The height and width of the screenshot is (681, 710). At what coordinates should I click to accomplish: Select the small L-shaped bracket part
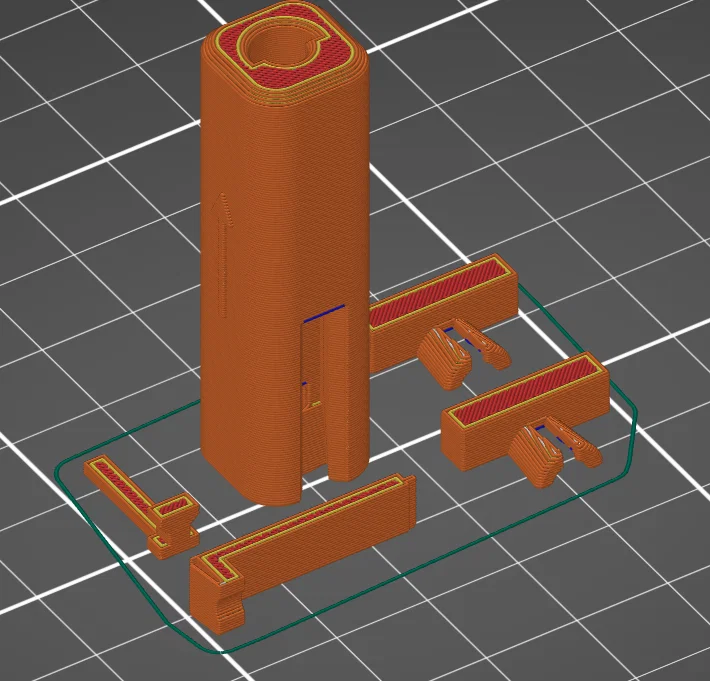coord(141,505)
